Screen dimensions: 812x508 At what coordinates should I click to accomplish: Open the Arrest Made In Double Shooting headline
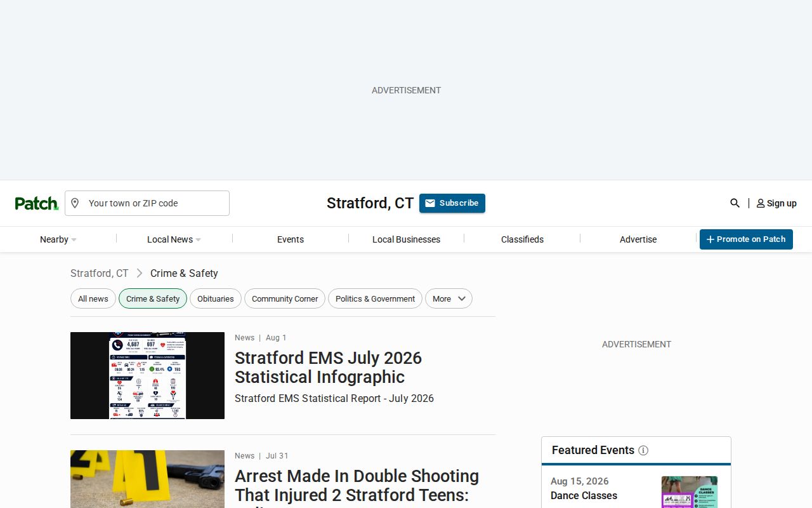(x=357, y=489)
